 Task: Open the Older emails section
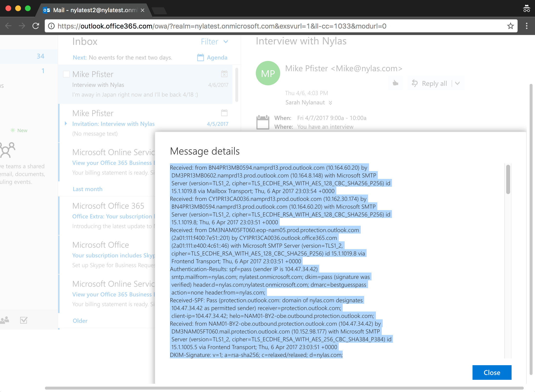[80, 321]
